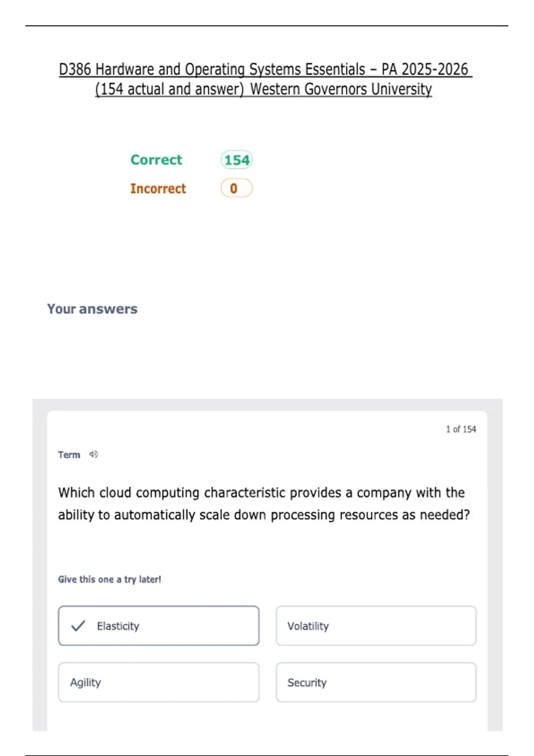The height and width of the screenshot is (756, 534).
Task: Click 'Give this one a try later!' text
Action: tap(109, 579)
